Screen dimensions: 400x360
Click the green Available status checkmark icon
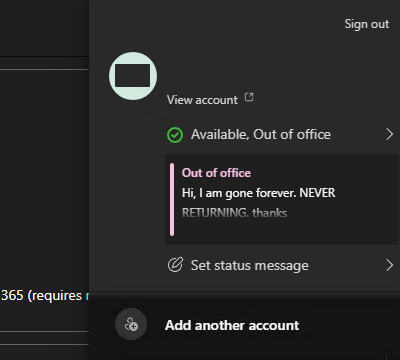pyautogui.click(x=175, y=135)
